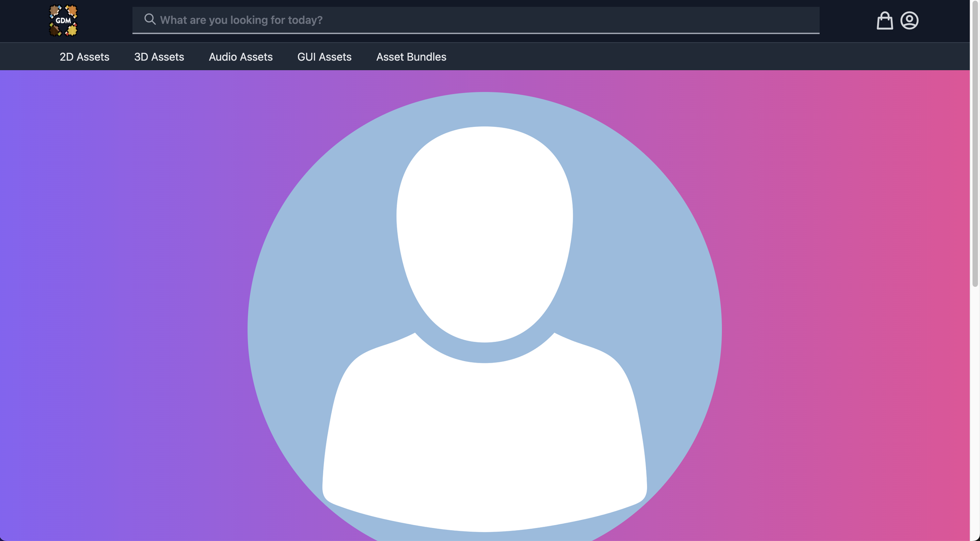The image size is (980, 541).
Task: Click the purple gradient area left of the avatar
Action: (x=122, y=305)
